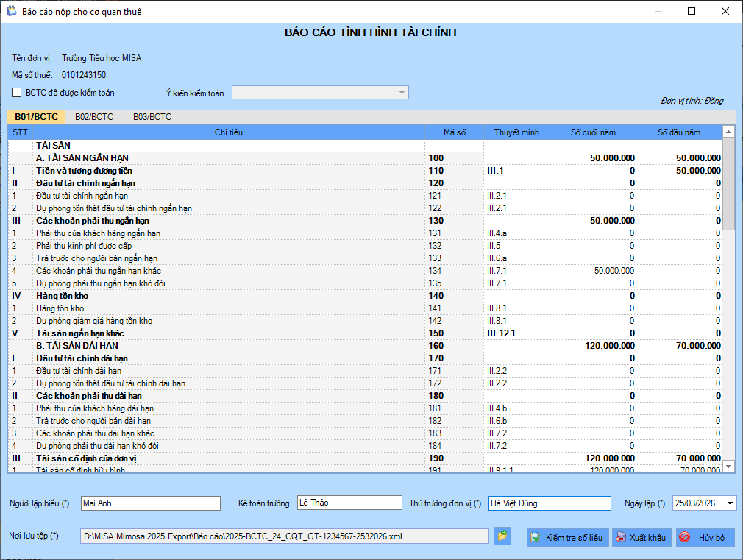Select the B01/BCTC tab
This screenshot has width=743, height=560.
click(x=36, y=117)
